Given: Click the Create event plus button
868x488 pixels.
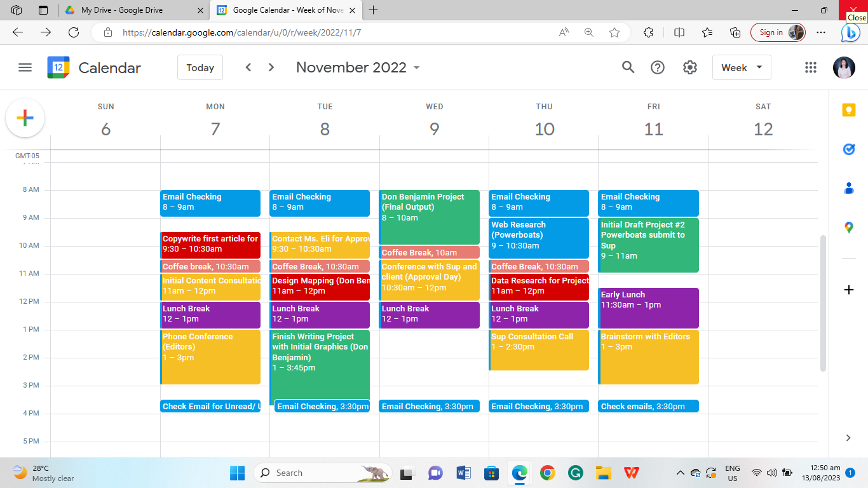Looking at the screenshot, I should click(x=25, y=118).
